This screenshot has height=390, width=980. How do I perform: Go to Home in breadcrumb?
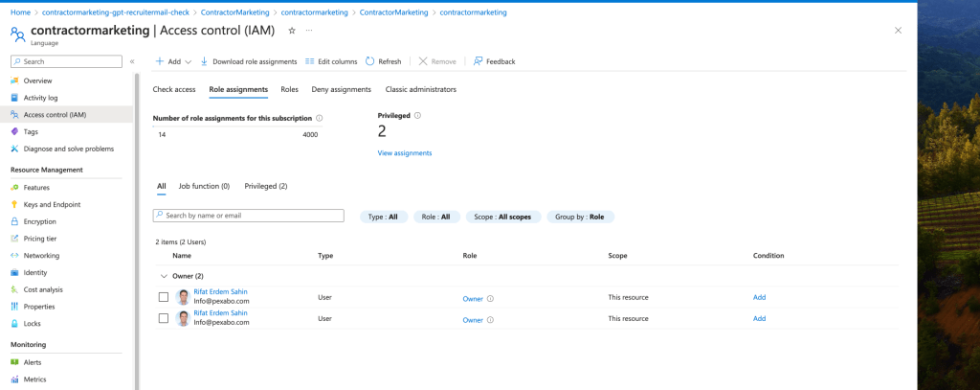(x=21, y=11)
